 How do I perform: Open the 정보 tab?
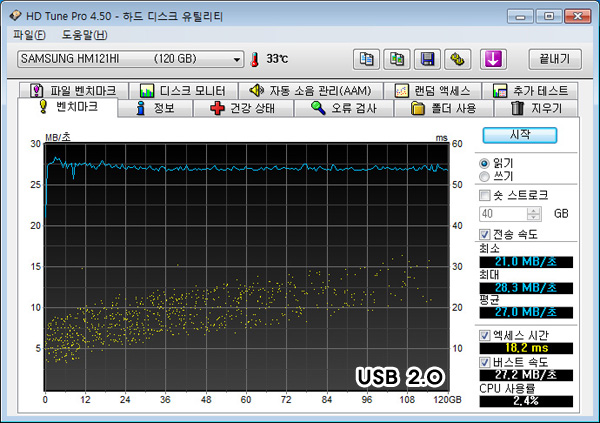coord(155,108)
